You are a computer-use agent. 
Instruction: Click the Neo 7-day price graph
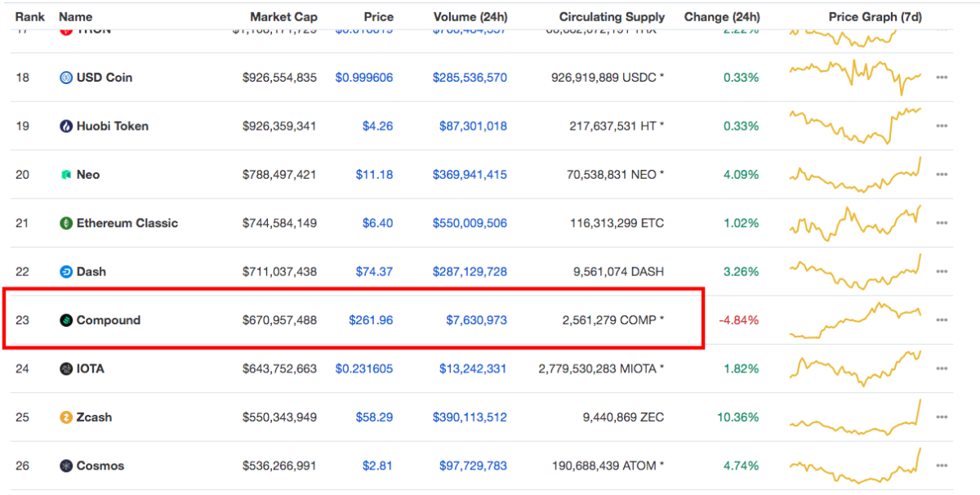pyautogui.click(x=855, y=174)
